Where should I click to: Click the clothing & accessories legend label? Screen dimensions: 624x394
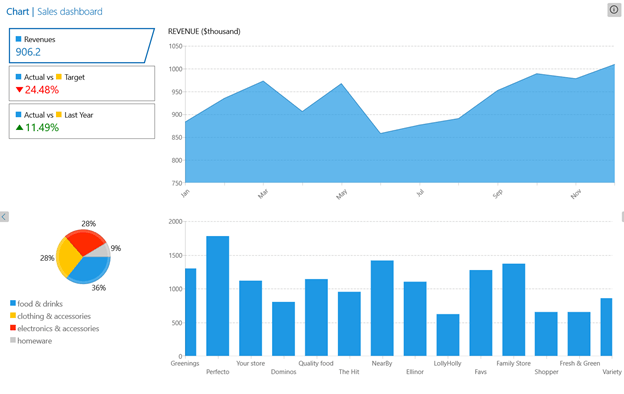(x=54, y=316)
